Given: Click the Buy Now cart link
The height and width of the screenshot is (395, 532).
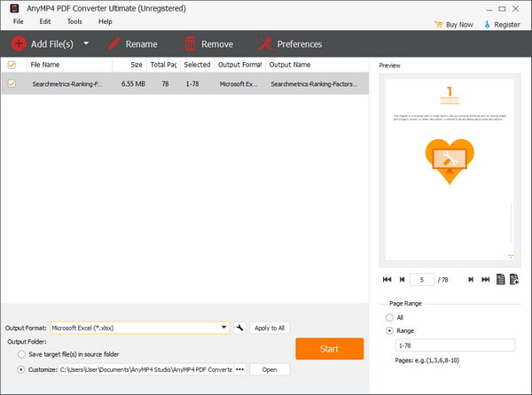Looking at the screenshot, I should 454,25.
